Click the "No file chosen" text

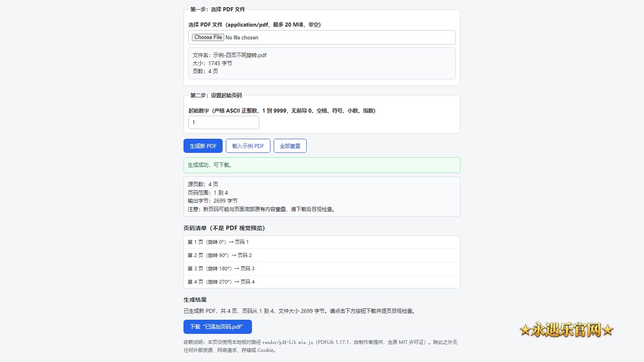[242, 37]
